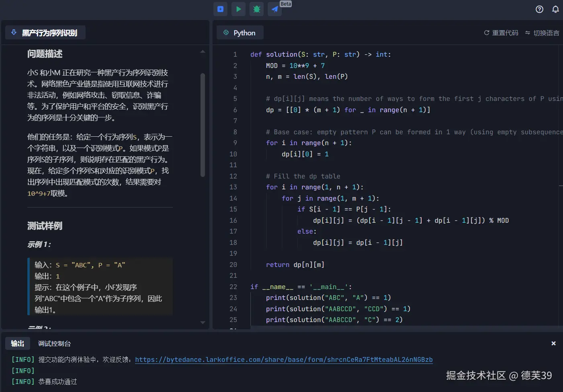
Task: Click the "if __name__ == '__main__':" line
Action: (x=301, y=287)
